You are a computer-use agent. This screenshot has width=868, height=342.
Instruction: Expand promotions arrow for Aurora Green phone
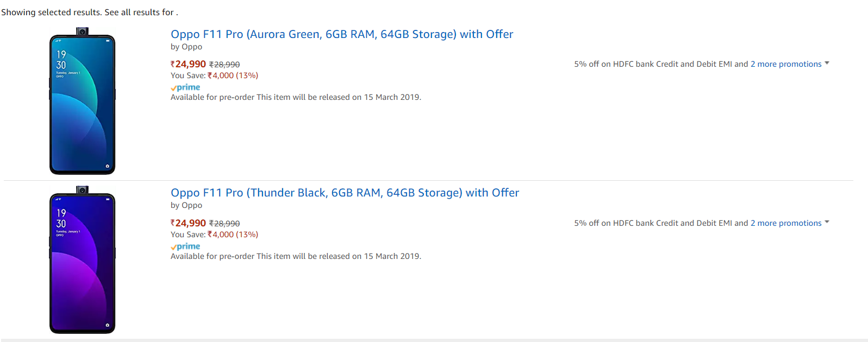click(x=827, y=64)
